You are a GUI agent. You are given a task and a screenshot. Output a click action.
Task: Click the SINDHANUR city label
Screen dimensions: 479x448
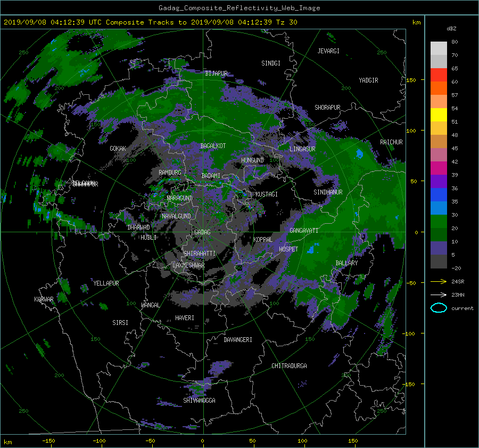328,192
